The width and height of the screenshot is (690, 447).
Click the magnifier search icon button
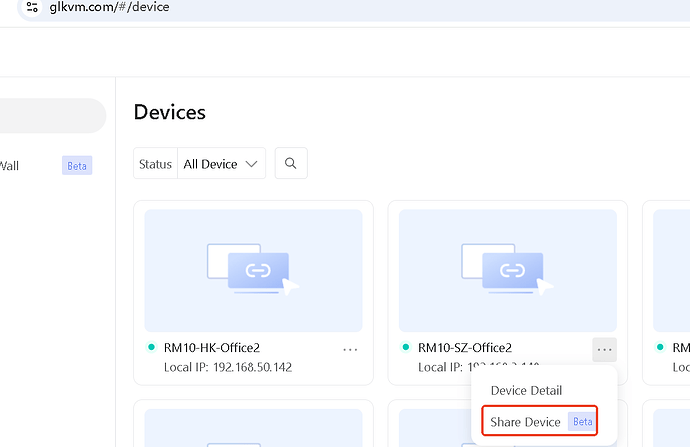point(290,164)
